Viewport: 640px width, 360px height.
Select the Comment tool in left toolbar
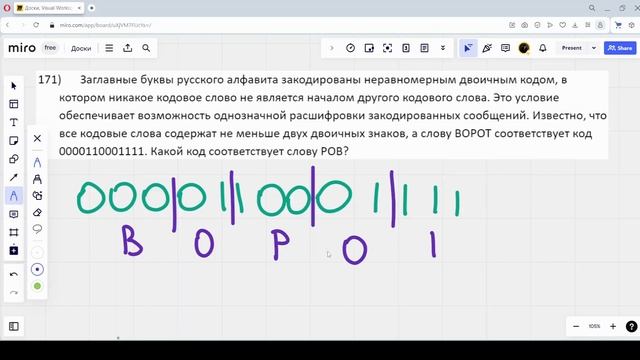(14, 214)
